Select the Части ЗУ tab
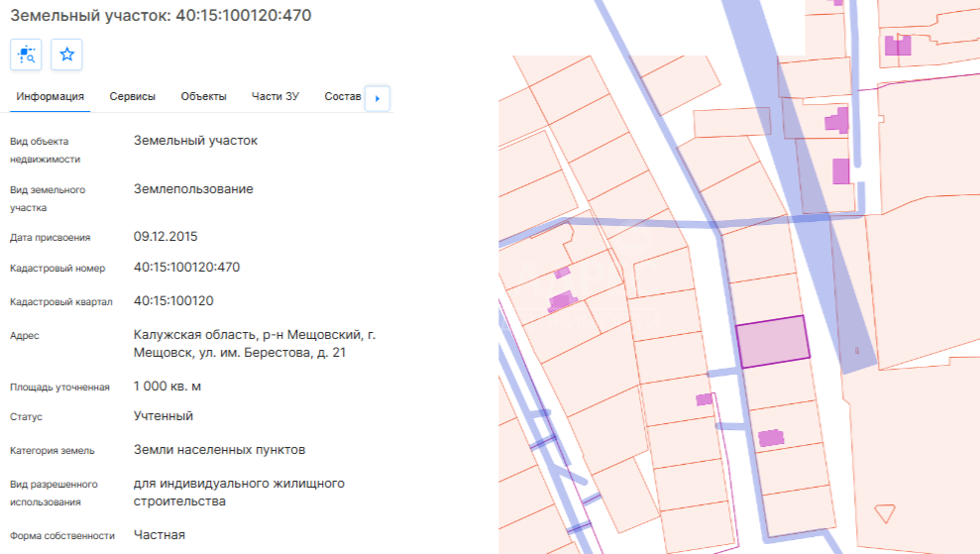 coord(275,97)
